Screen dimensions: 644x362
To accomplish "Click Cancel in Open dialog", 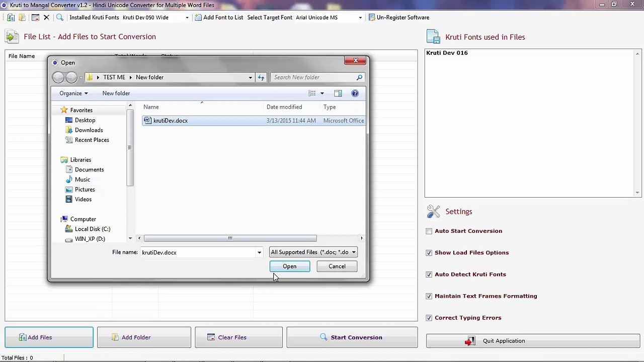I will (337, 266).
